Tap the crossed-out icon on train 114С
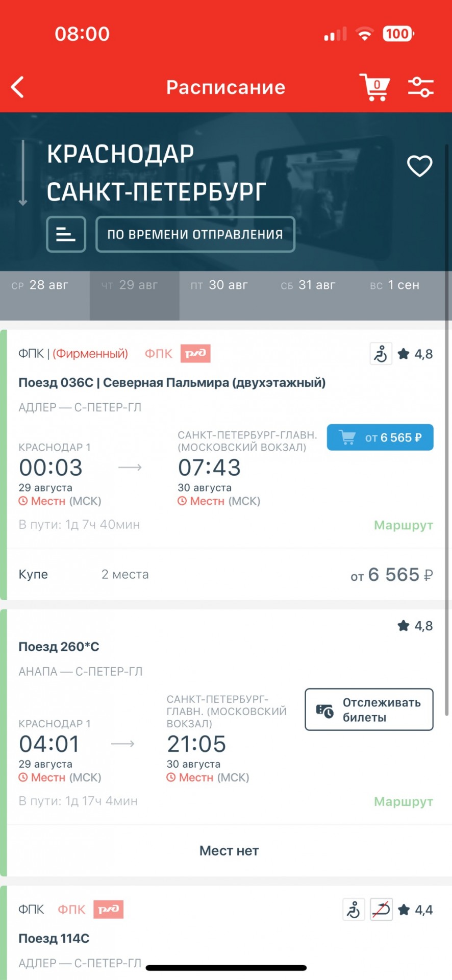 pyautogui.click(x=381, y=910)
